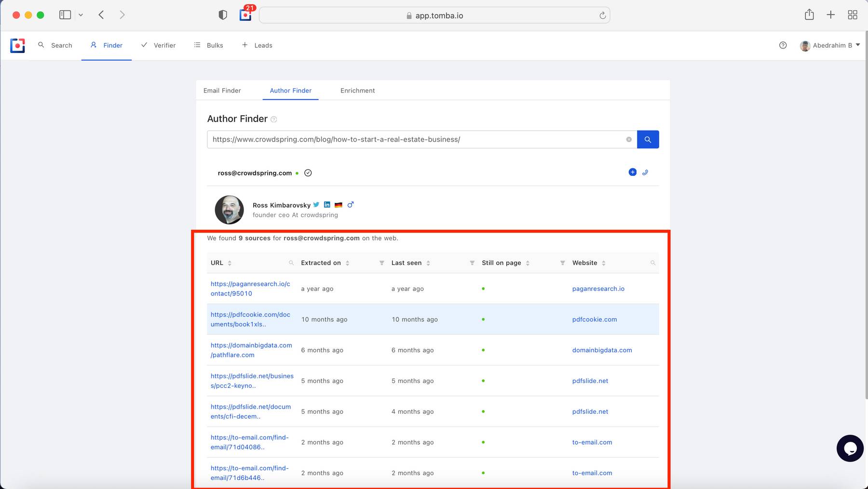The width and height of the screenshot is (868, 489).
Task: Open Ross Kimbarovsky's Twitter profile
Action: click(x=316, y=204)
